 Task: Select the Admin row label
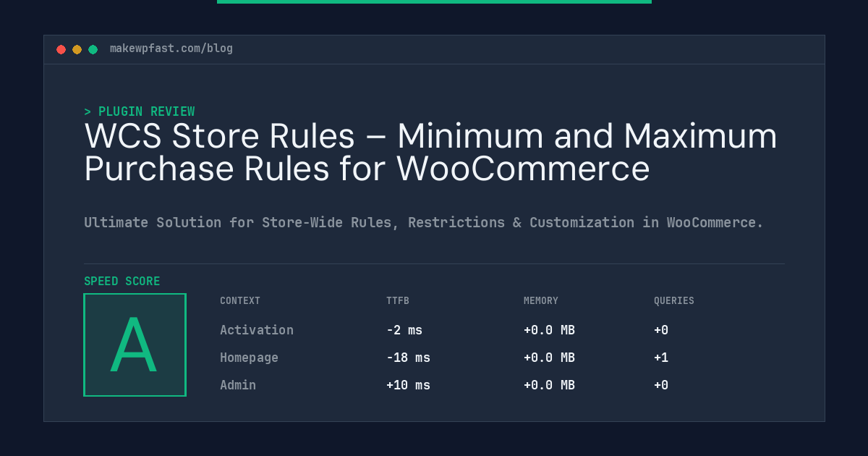[238, 385]
